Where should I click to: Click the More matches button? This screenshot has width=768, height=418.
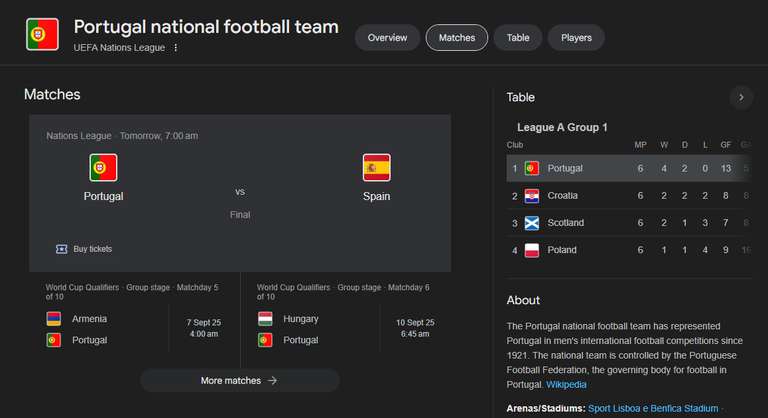coord(240,381)
